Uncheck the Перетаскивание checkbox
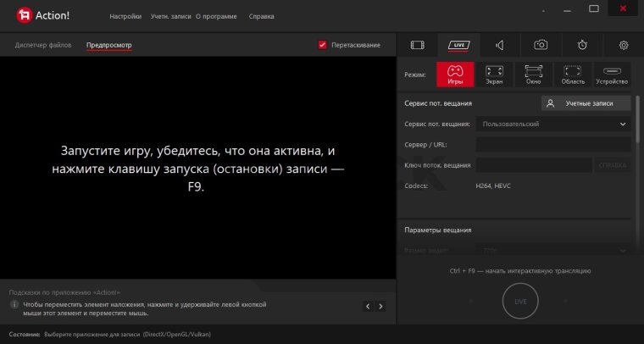The width and height of the screenshot is (644, 344). pos(323,45)
